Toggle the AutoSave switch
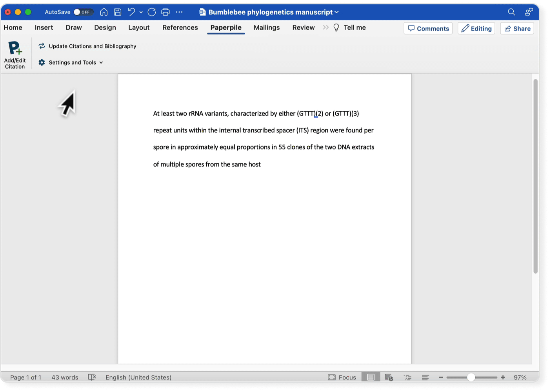 (x=82, y=12)
